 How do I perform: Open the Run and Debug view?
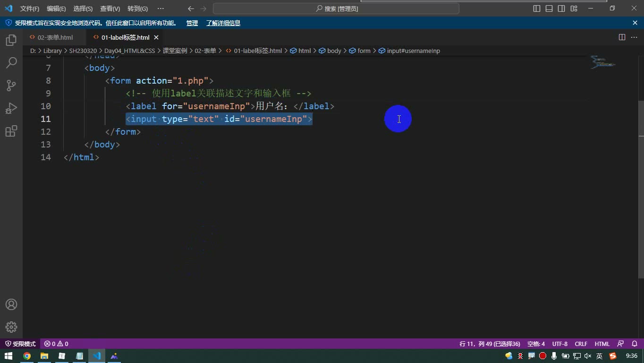click(x=11, y=108)
